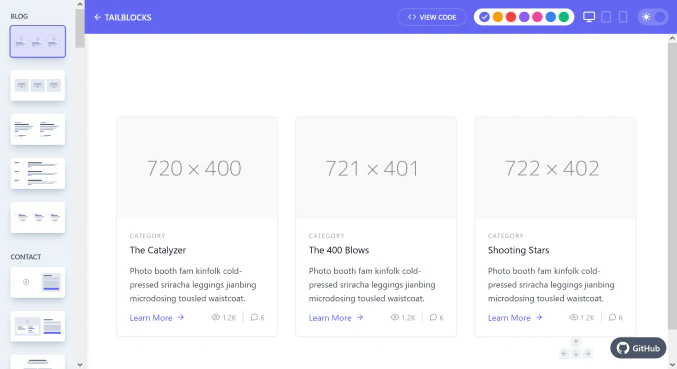This screenshot has height=369, width=677.
Task: Select the red color swatch
Action: [x=511, y=17]
